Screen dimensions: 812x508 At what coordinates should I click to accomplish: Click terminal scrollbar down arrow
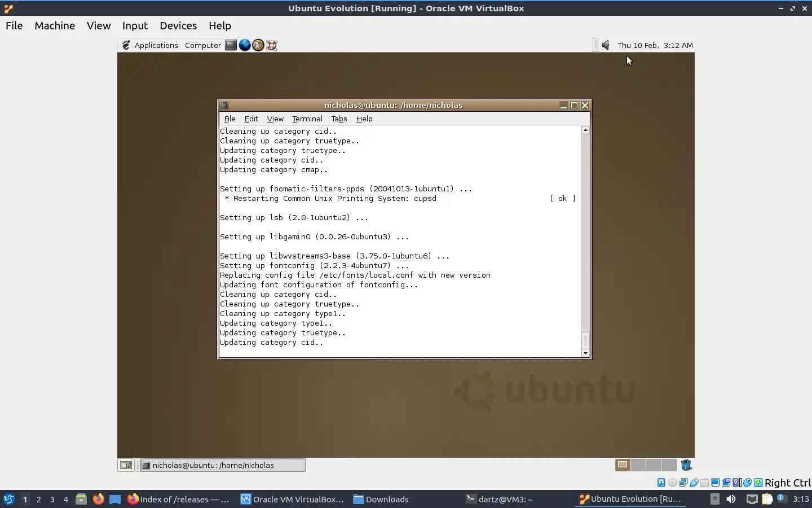tap(585, 353)
